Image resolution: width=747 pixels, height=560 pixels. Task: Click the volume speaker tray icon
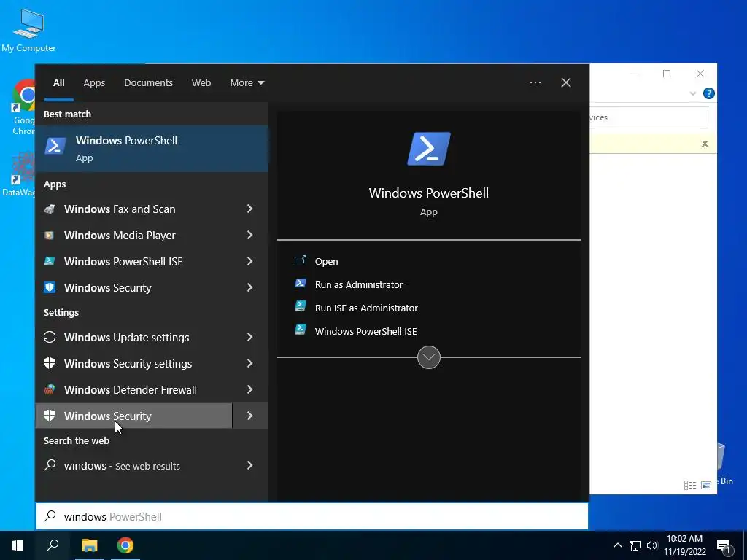[651, 545]
